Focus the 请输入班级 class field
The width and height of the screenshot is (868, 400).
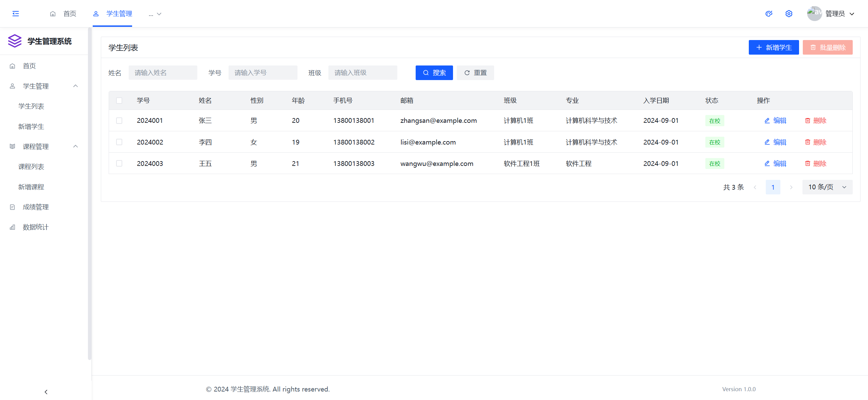[x=363, y=73]
